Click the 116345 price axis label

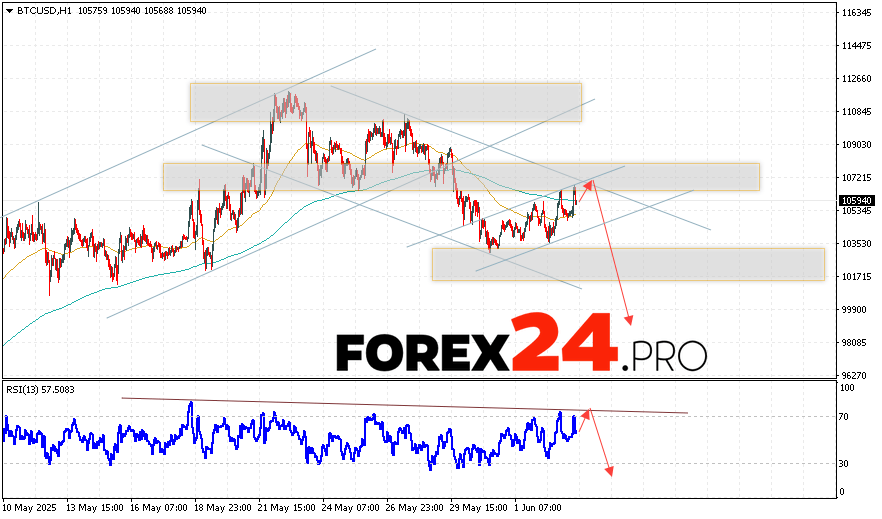pyautogui.click(x=856, y=13)
